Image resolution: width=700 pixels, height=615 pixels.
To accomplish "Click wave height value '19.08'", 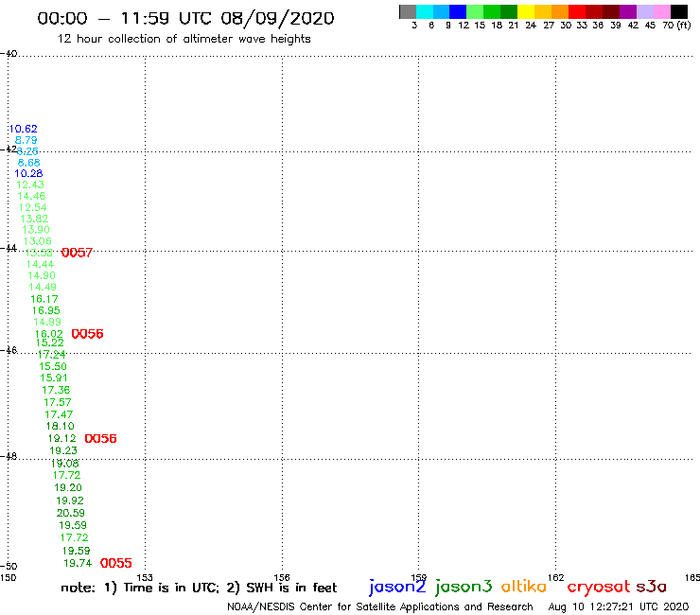I will (64, 464).
